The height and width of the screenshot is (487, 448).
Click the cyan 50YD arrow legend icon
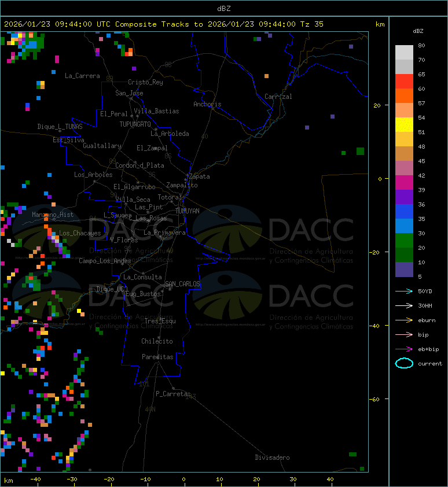tap(404, 292)
